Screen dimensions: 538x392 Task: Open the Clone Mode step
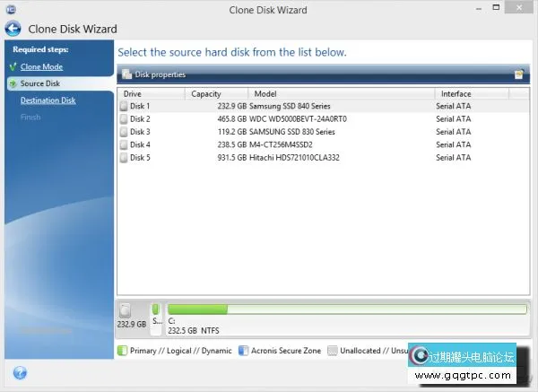coord(41,66)
